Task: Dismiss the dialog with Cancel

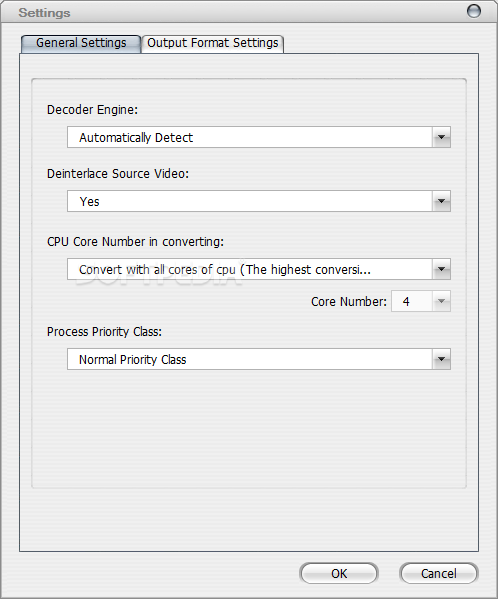Action: coord(439,573)
